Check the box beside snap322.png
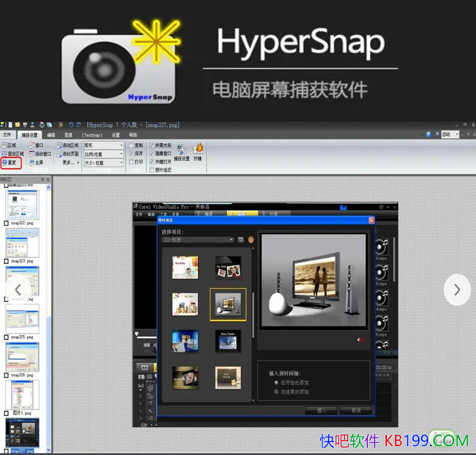Image resolution: width=476 pixels, height=455 pixels. pyautogui.click(x=6, y=223)
